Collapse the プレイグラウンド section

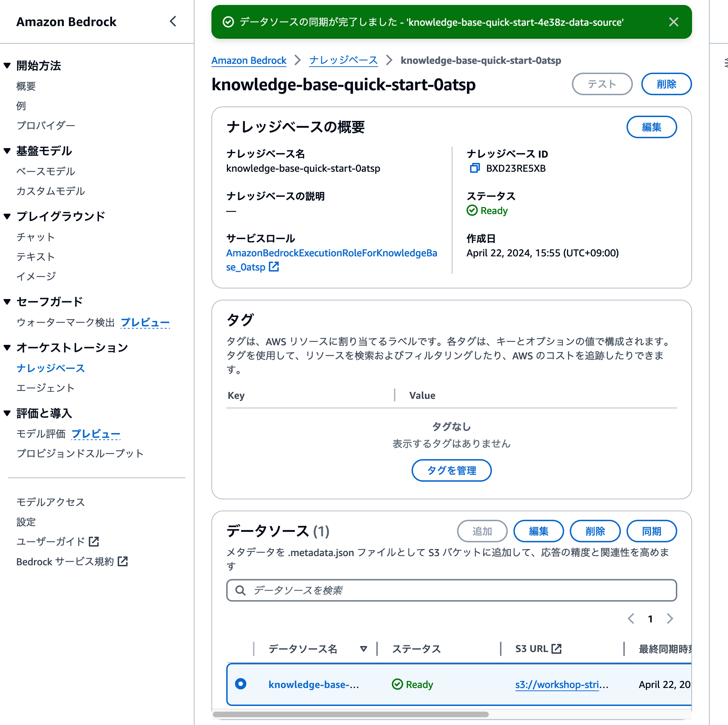tap(7, 216)
